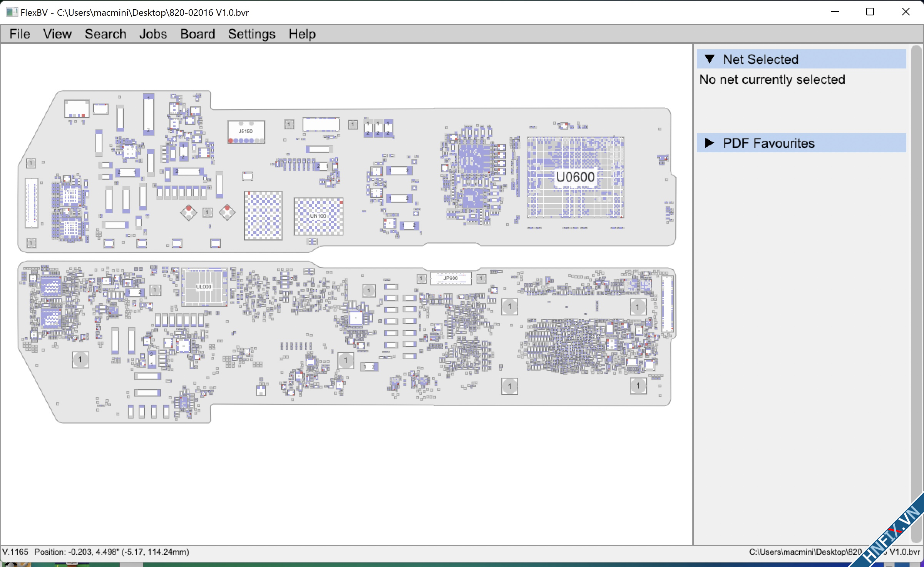924x567 pixels.
Task: Maximize the FlexBV window
Action: pyautogui.click(x=870, y=12)
